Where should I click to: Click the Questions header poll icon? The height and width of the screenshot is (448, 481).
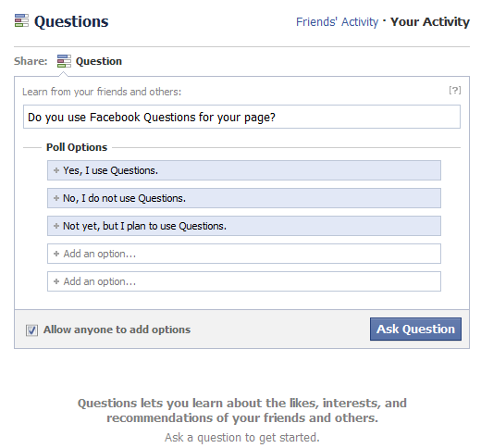(x=21, y=20)
